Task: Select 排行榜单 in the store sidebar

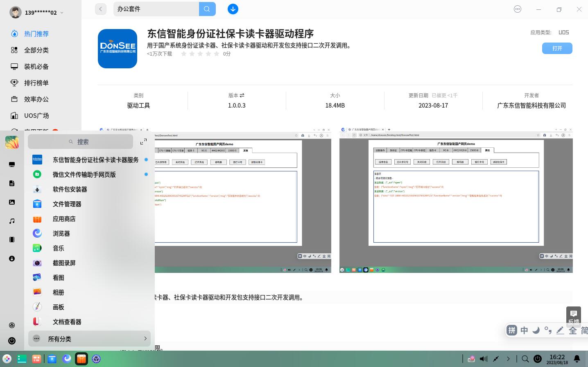Action: pos(36,83)
